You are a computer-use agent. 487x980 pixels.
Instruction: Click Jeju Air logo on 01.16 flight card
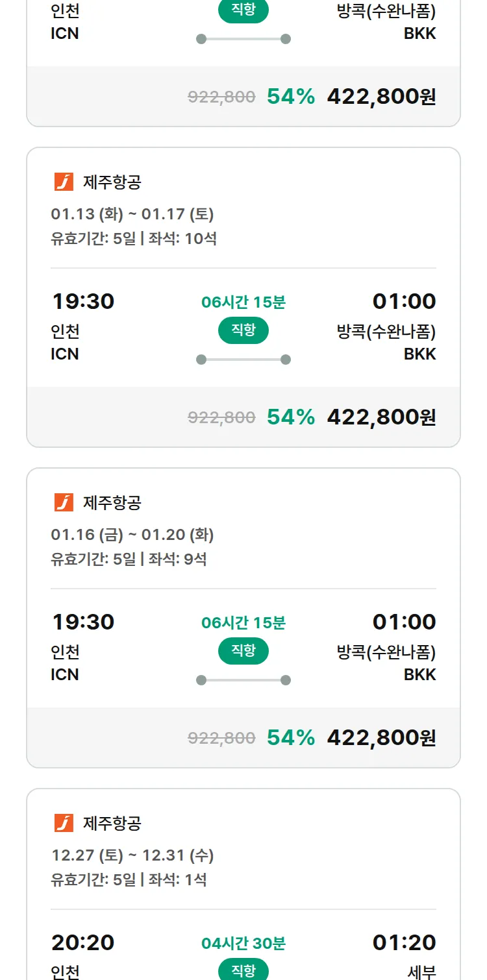pos(64,502)
